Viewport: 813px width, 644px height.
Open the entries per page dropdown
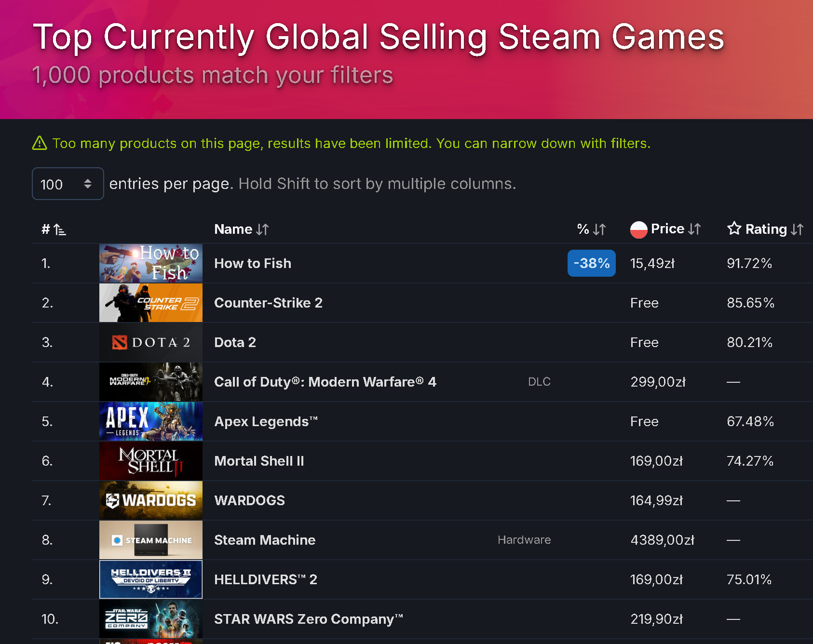click(x=68, y=184)
